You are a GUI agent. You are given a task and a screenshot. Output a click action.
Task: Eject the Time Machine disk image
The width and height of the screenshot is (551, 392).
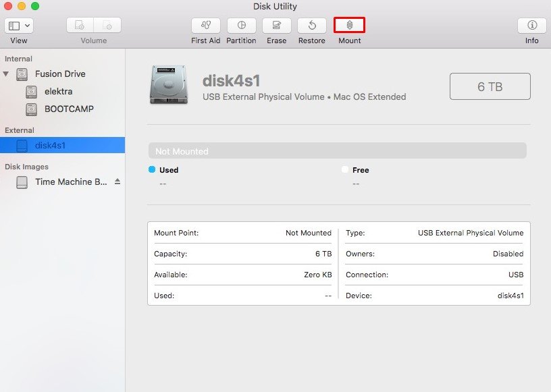[117, 181]
